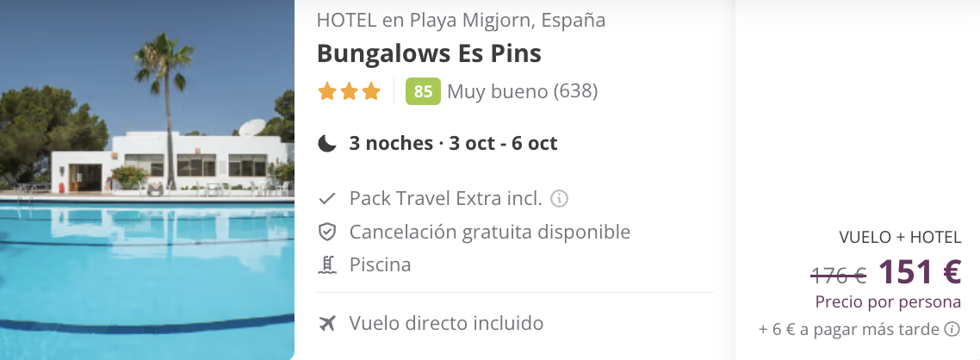Click the pool ladder icon
The image size is (980, 360).
pos(327,265)
